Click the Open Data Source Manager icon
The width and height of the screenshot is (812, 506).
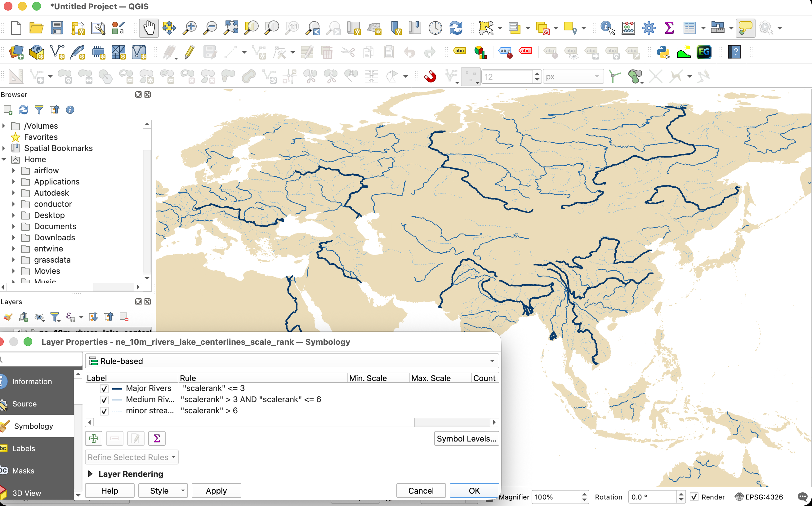point(16,52)
